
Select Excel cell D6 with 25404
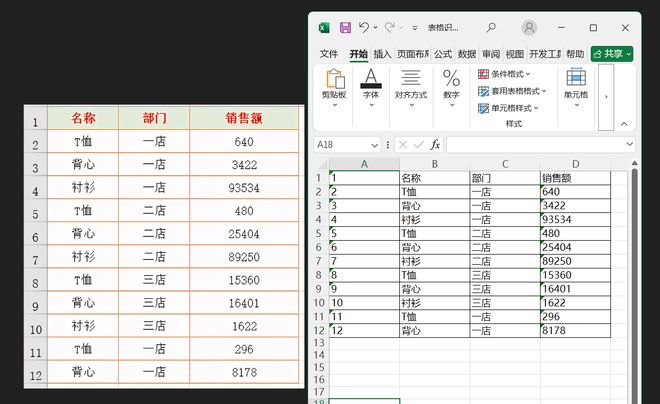pyautogui.click(x=575, y=247)
